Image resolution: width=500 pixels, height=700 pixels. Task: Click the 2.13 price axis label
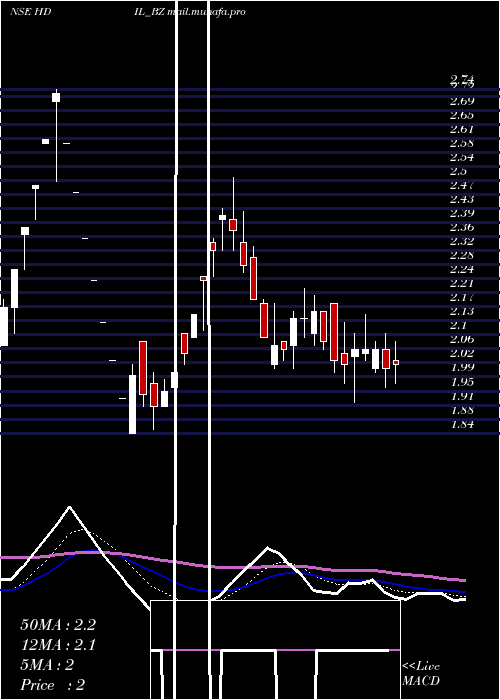click(x=462, y=311)
